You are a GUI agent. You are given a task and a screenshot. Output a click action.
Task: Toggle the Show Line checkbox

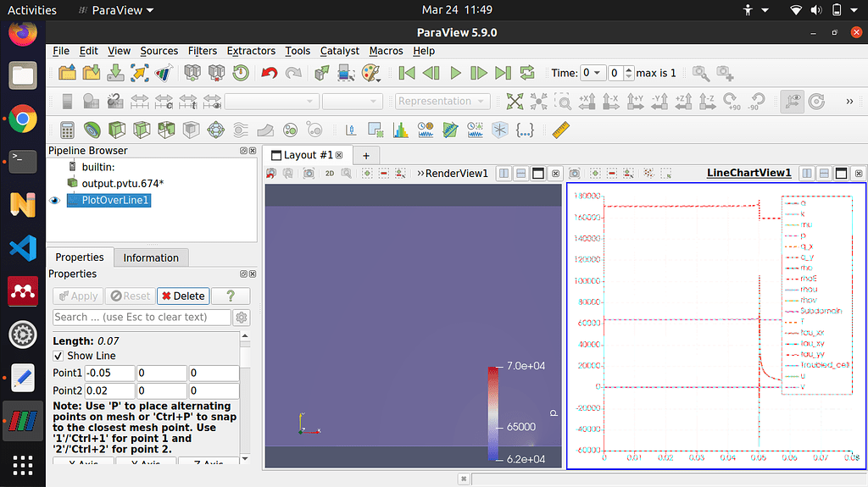pyautogui.click(x=58, y=356)
